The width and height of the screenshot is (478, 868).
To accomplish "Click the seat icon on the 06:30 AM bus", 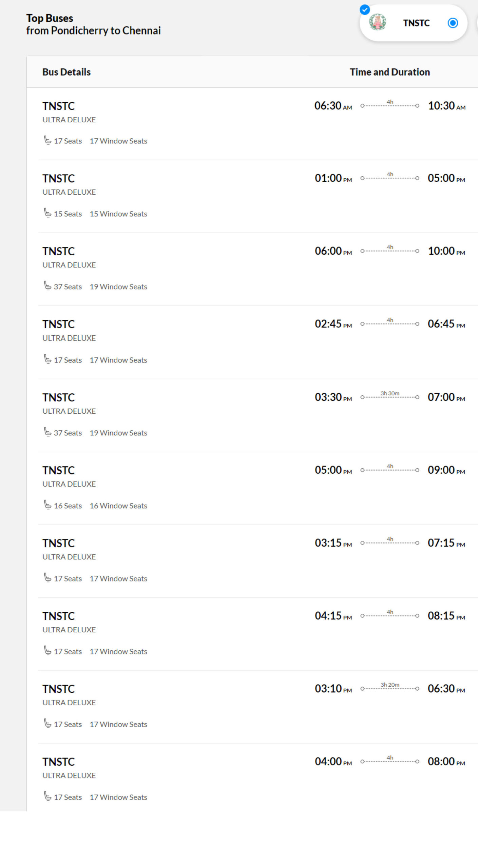I will tap(47, 140).
